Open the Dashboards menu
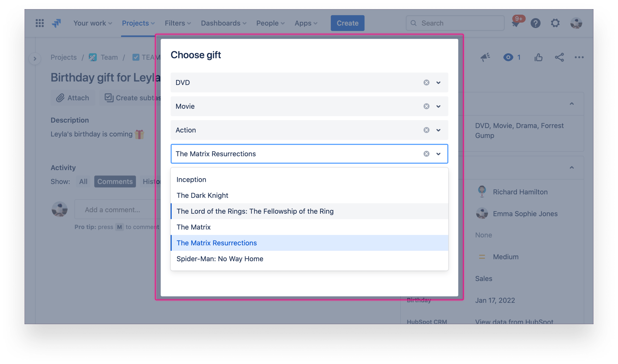Image resolution: width=618 pixels, height=364 pixels. click(x=224, y=23)
